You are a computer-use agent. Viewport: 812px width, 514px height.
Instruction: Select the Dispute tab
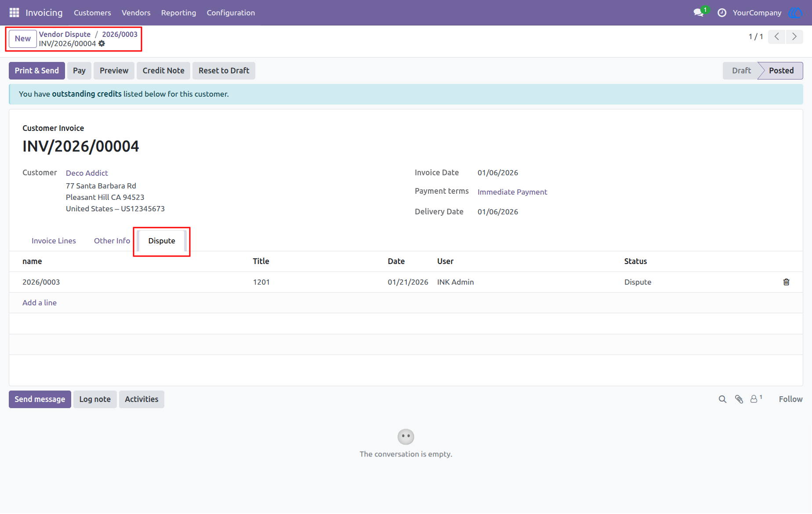162,241
